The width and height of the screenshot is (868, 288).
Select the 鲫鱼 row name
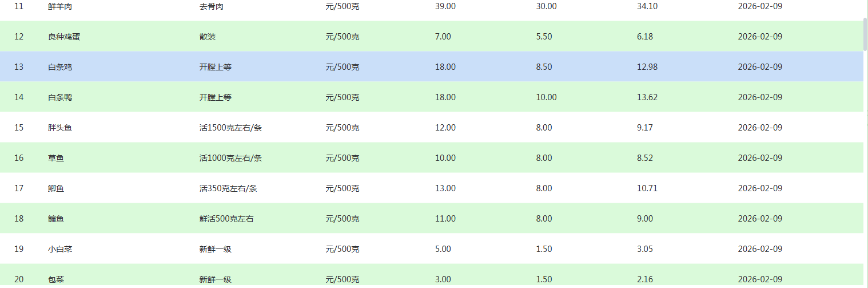[56, 188]
